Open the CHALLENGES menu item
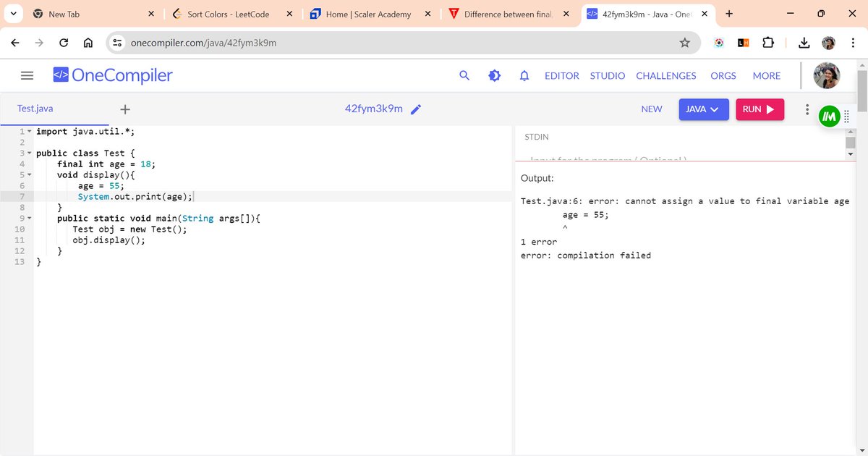Image resolution: width=868 pixels, height=456 pixels. tap(665, 75)
